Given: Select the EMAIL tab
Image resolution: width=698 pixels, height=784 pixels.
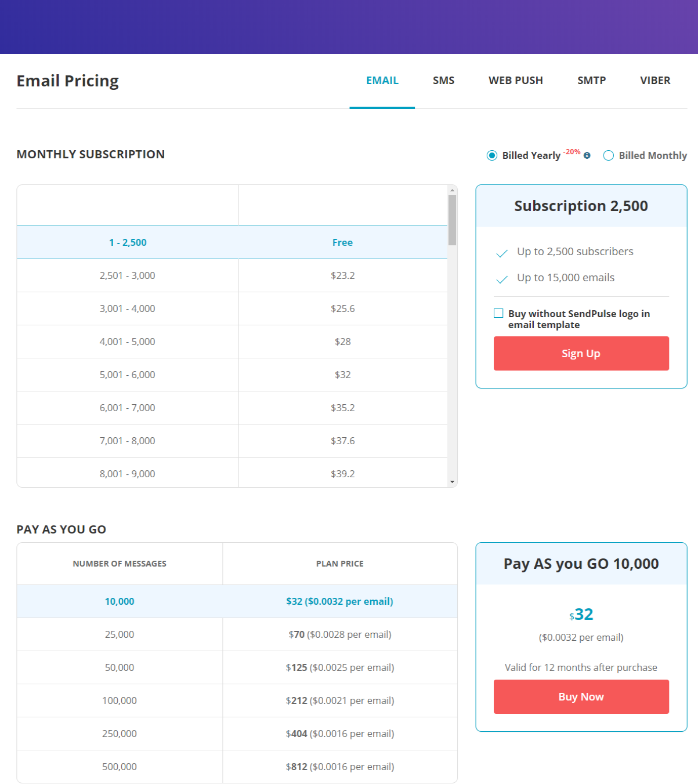Looking at the screenshot, I should pos(382,81).
